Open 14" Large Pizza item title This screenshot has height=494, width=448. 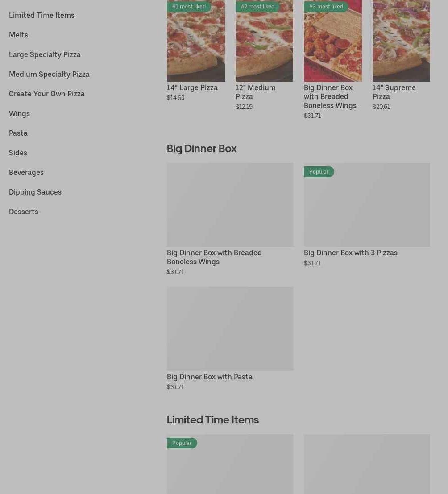[x=192, y=87]
